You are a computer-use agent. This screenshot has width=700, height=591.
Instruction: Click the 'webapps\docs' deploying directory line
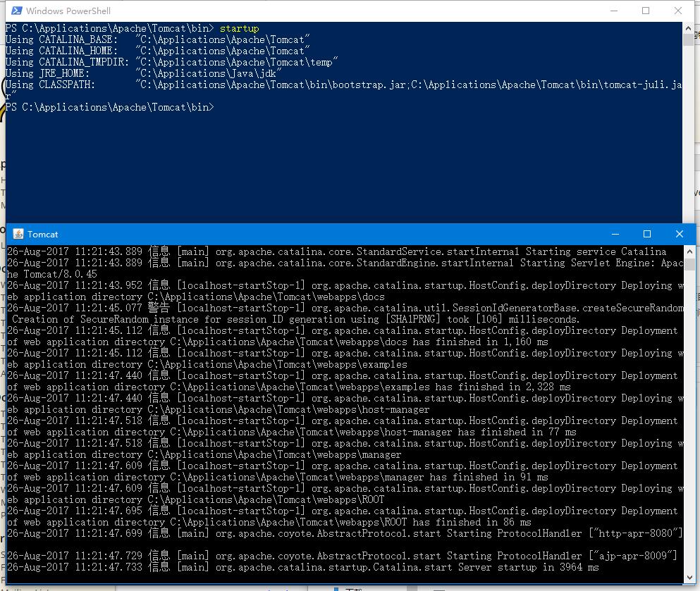(x=195, y=297)
